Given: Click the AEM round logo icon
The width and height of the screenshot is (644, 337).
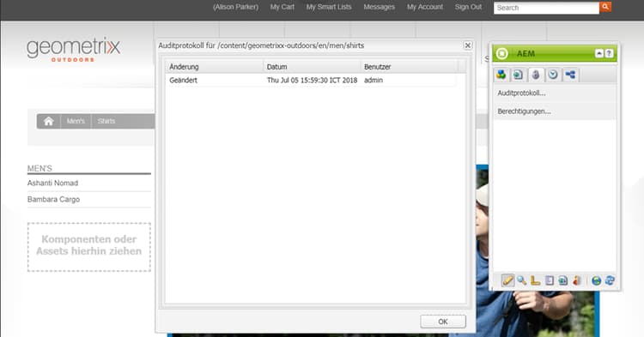Looking at the screenshot, I should coord(502,54).
